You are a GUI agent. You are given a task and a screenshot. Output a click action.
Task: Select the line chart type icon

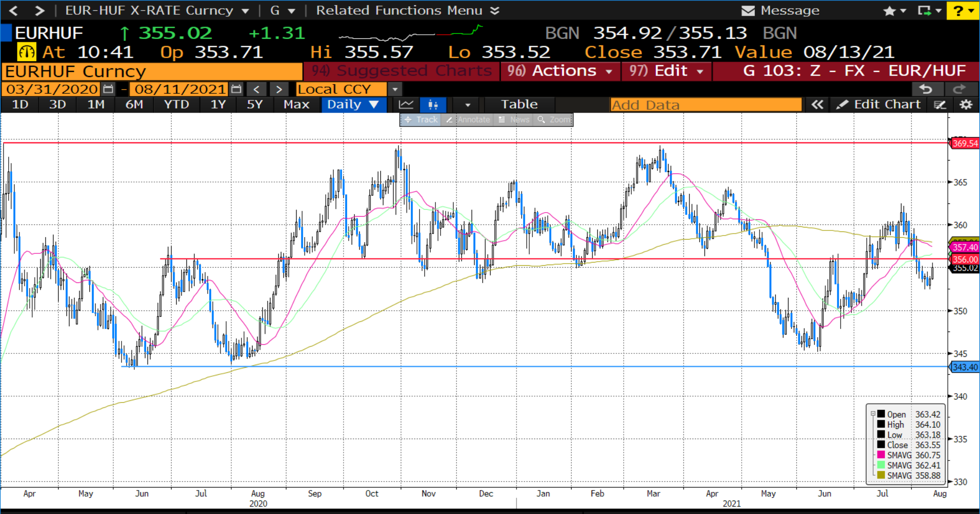406,105
